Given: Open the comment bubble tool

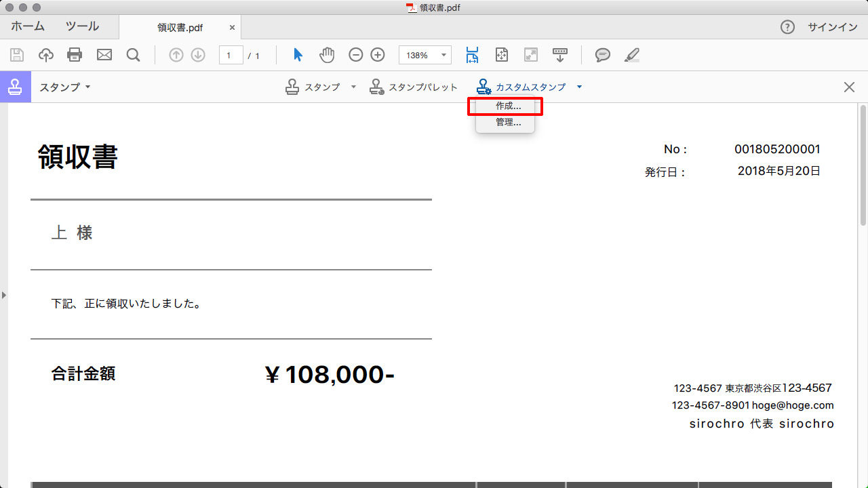Looking at the screenshot, I should pos(603,55).
